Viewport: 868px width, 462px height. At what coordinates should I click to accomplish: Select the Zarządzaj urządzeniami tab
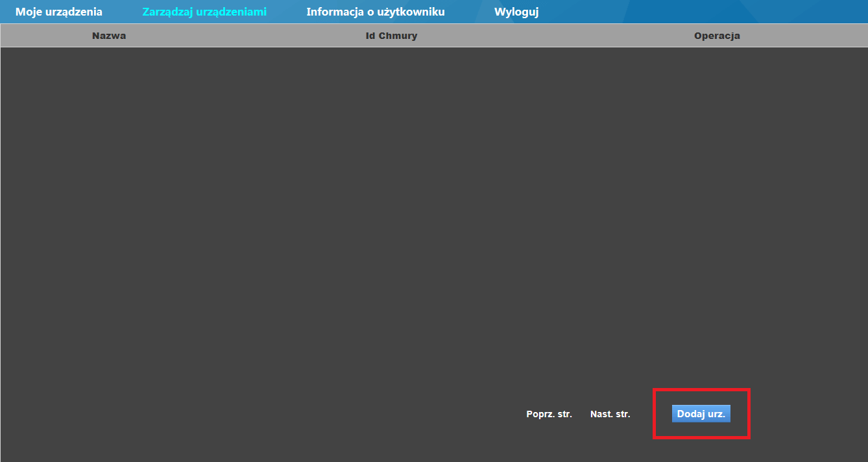coord(204,12)
